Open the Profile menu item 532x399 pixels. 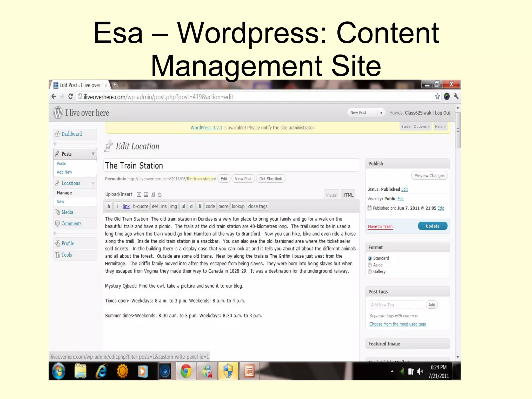pyautogui.click(x=68, y=243)
